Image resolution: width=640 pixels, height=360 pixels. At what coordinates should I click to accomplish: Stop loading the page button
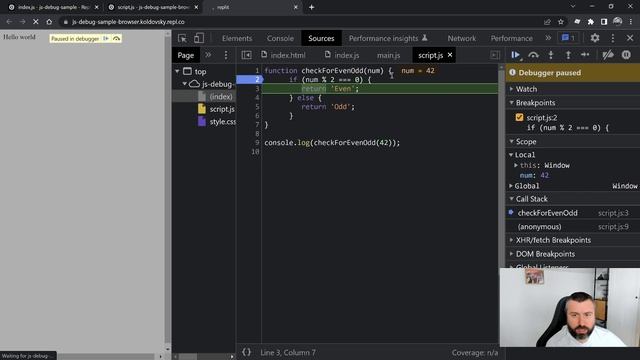36,22
